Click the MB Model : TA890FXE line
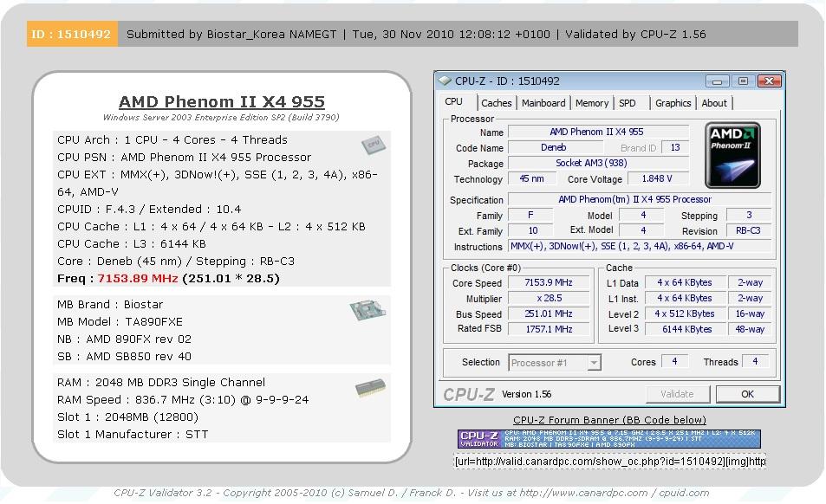Screen dimensions: 826x504 tap(120, 322)
